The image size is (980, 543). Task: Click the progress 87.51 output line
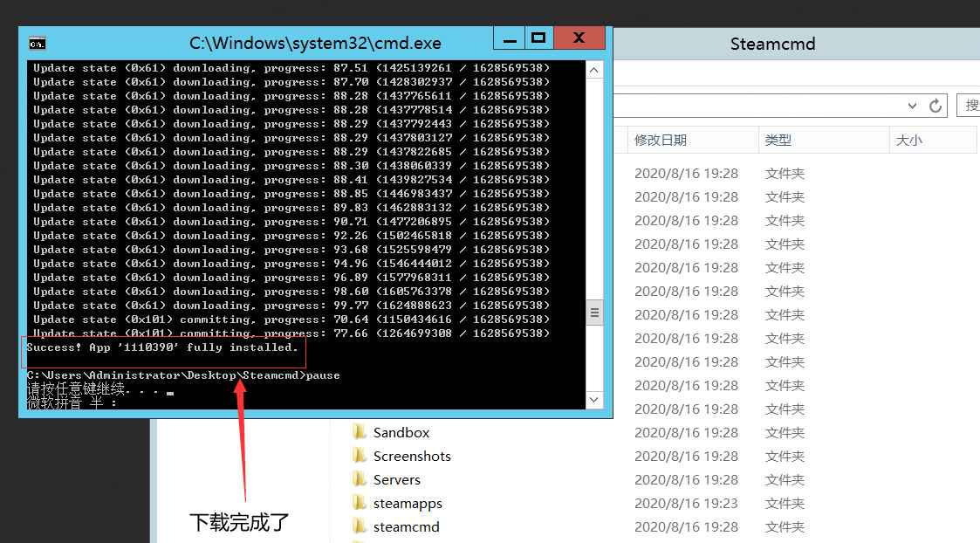(291, 67)
